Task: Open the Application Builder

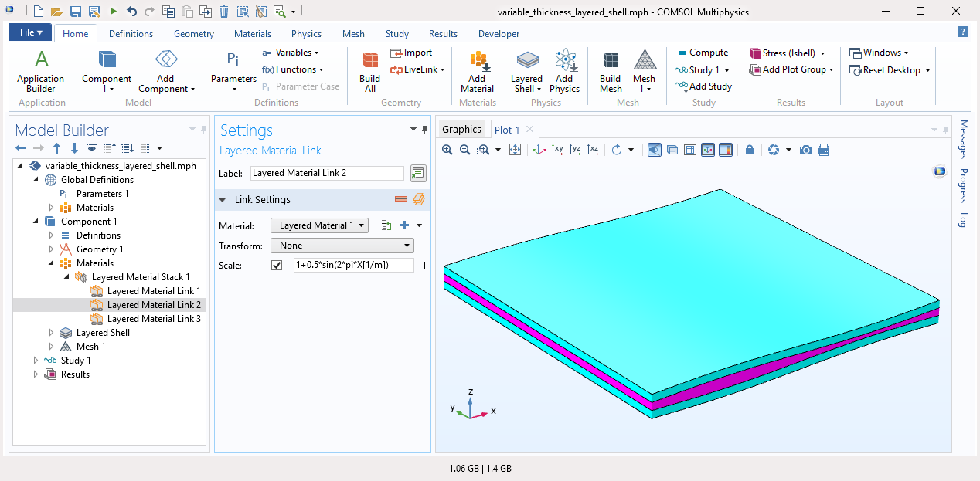Action: [x=41, y=71]
